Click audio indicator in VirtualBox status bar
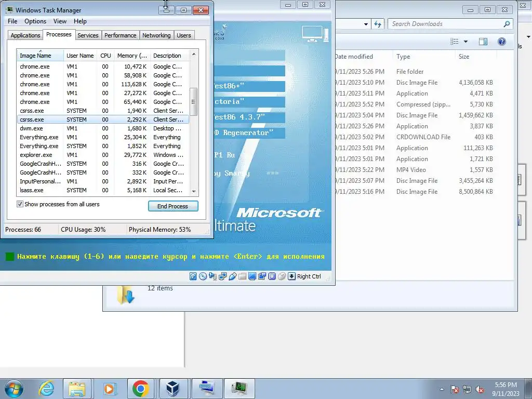532x399 pixels. (x=212, y=276)
